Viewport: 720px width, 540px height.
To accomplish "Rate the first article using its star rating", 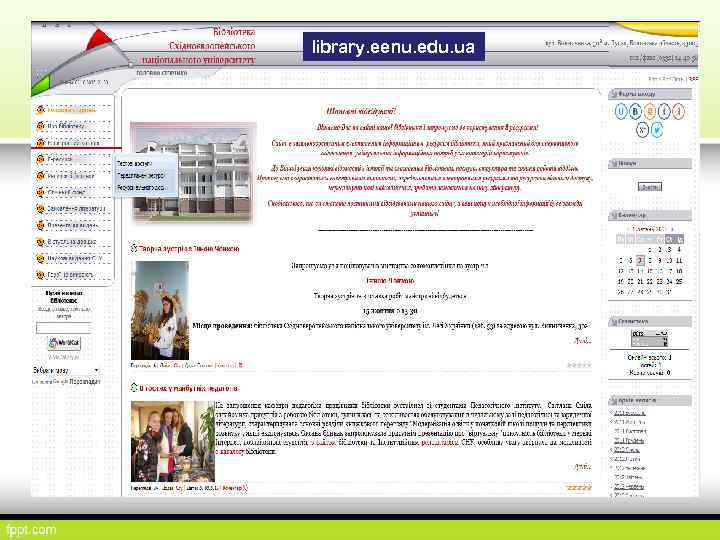I will click(579, 365).
